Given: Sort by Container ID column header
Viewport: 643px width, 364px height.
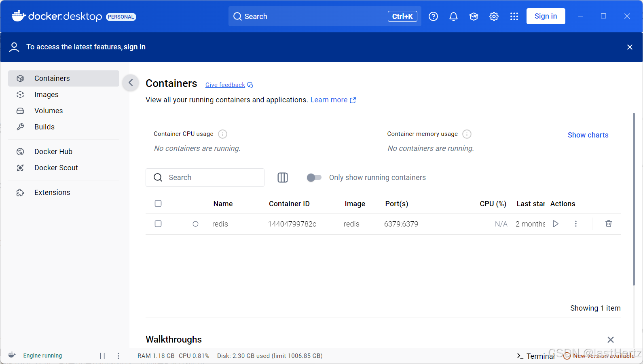Looking at the screenshot, I should click(289, 204).
